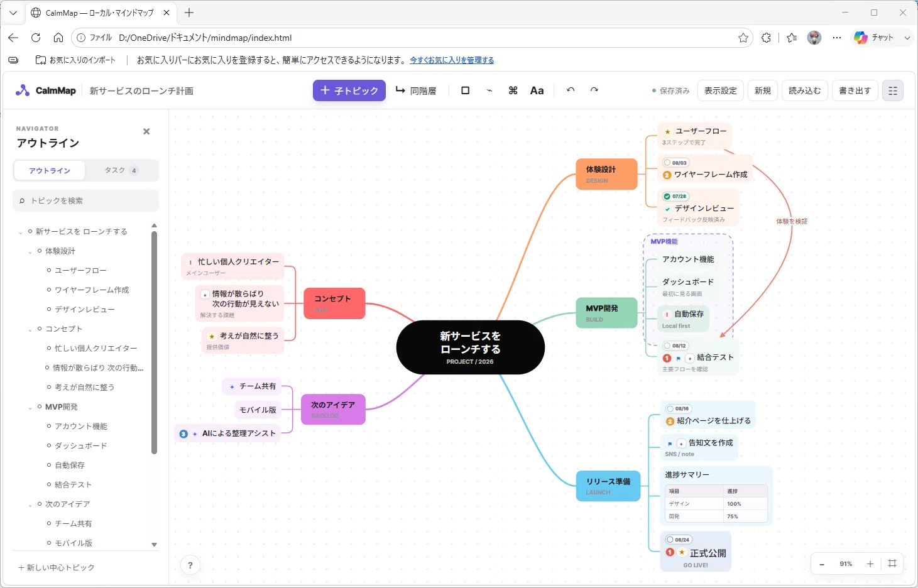Collapse the MVP開発 outline branch

pos(30,408)
